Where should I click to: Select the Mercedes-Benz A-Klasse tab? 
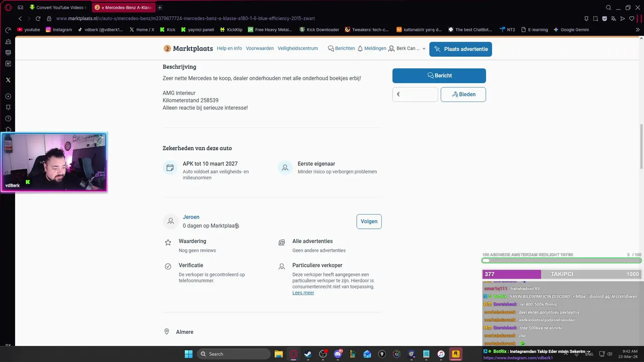tap(123, 8)
